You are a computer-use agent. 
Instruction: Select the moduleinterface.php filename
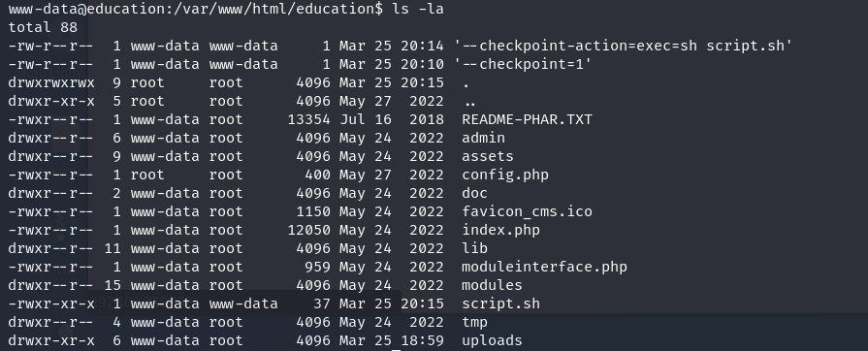tap(545, 267)
